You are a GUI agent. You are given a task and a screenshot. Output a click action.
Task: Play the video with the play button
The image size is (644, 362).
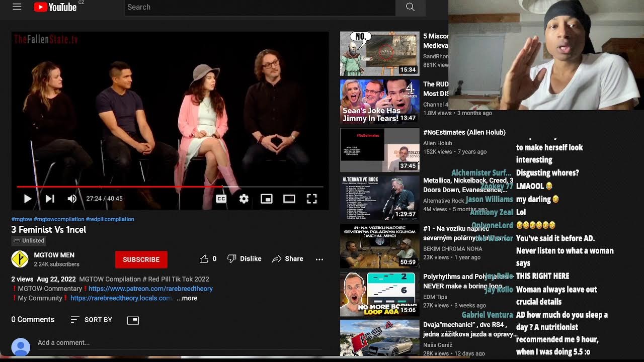pyautogui.click(x=28, y=199)
